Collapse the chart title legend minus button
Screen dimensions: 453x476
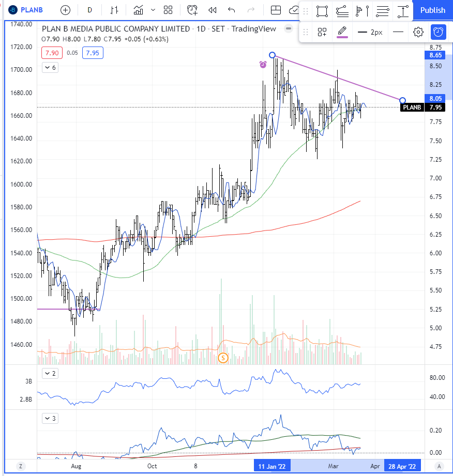pos(289,28)
